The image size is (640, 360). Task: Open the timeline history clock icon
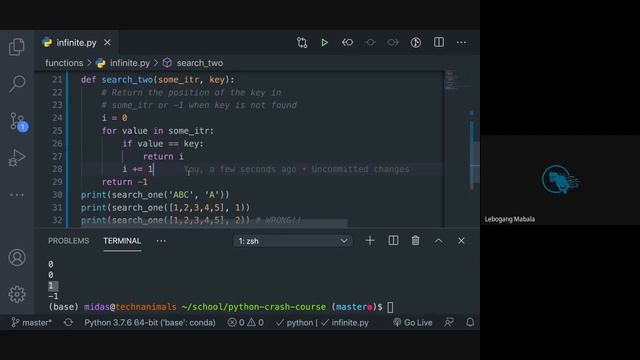416,42
